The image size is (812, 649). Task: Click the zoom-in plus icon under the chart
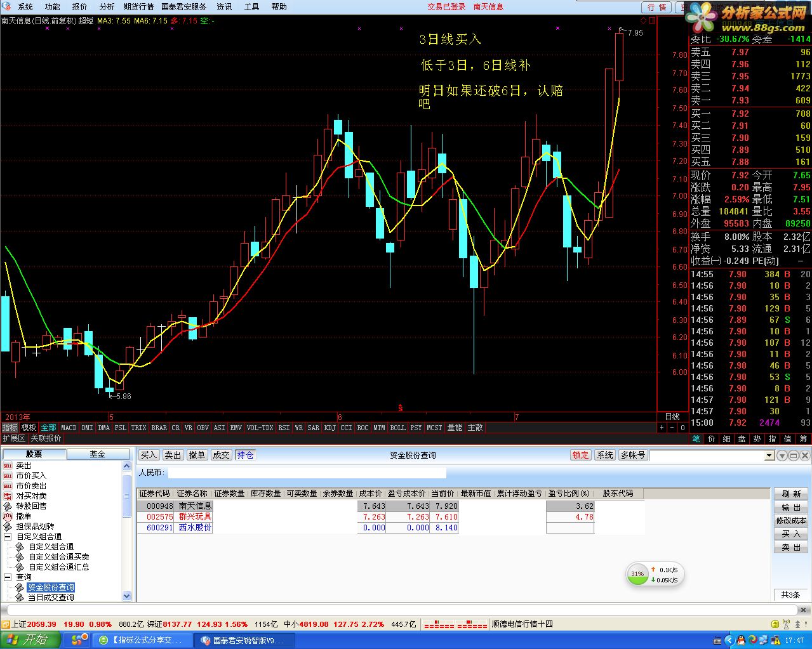pos(662,428)
